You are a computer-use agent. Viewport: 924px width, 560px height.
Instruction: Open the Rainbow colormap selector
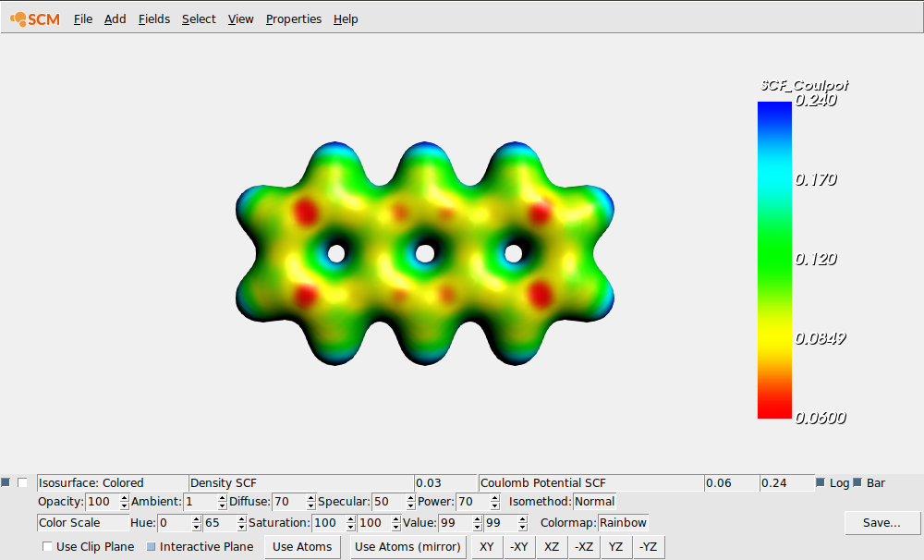[x=622, y=522]
